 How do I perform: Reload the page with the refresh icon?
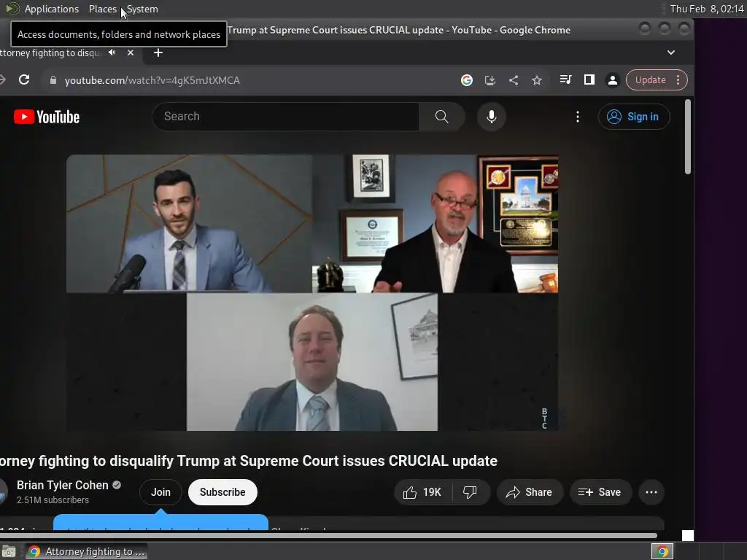[x=24, y=80]
